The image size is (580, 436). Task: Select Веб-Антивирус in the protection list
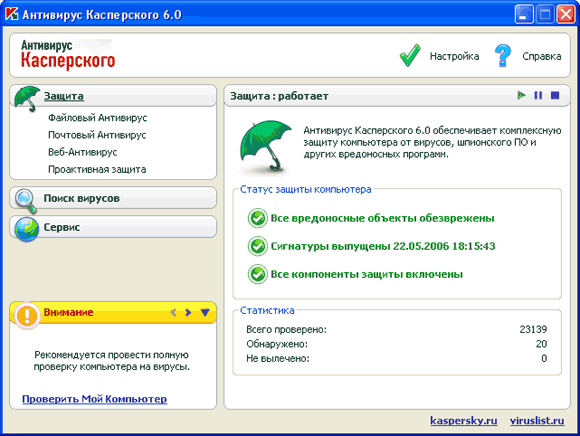pos(82,152)
